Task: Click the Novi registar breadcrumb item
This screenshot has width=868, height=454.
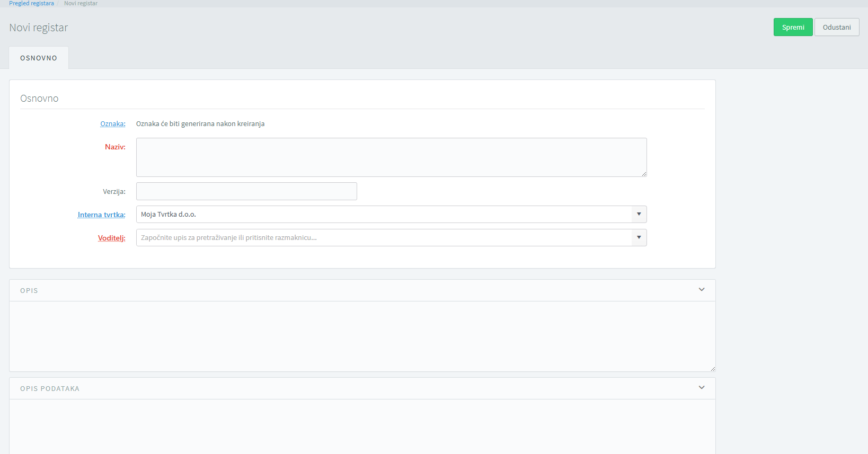Action: click(81, 3)
